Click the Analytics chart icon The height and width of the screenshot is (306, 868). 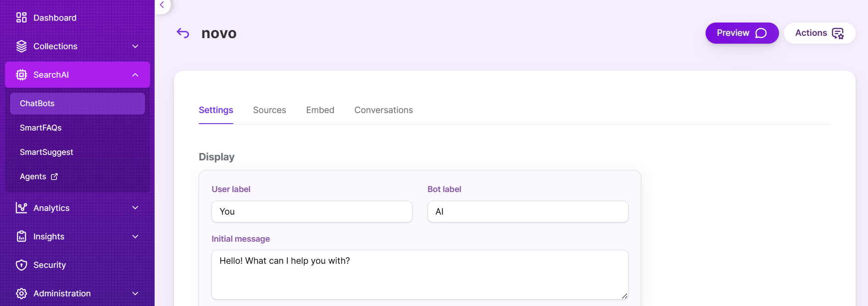22,208
